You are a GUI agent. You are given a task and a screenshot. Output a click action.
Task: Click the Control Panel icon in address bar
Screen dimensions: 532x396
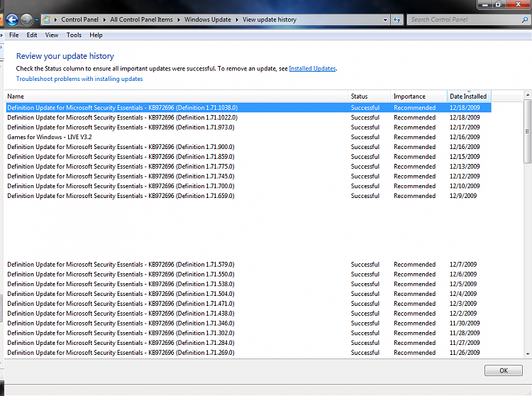(46, 20)
